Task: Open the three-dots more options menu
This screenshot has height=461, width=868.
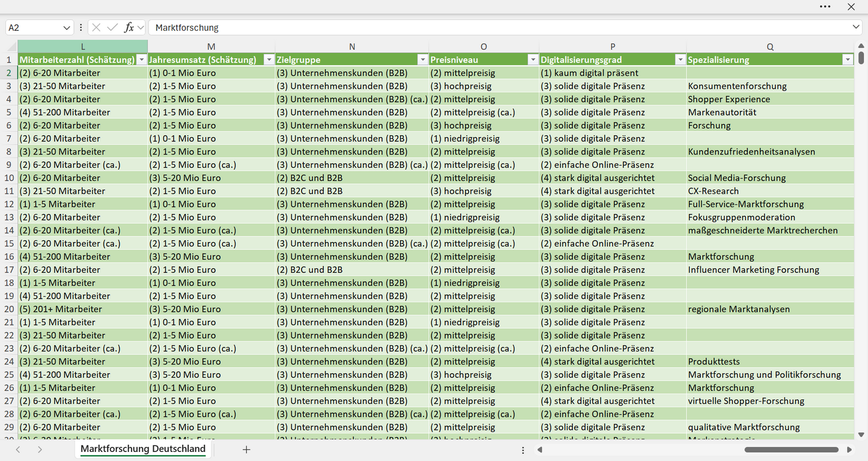Action: [x=825, y=7]
